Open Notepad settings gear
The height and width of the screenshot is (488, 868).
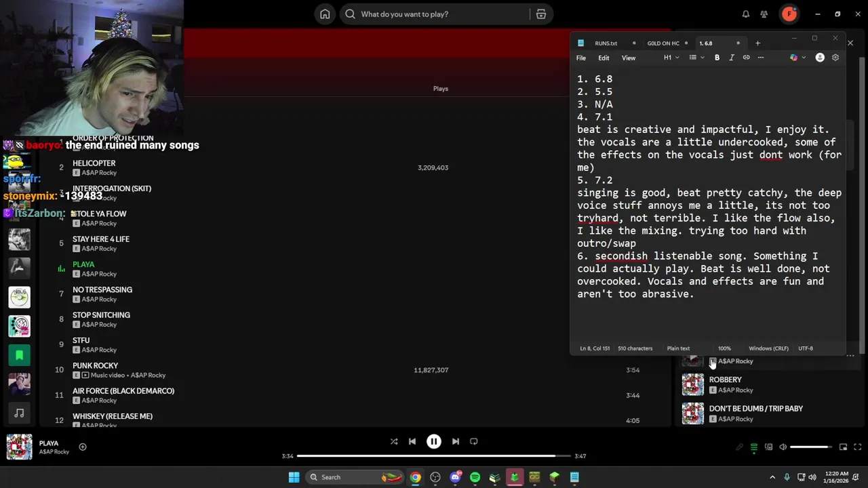click(835, 58)
